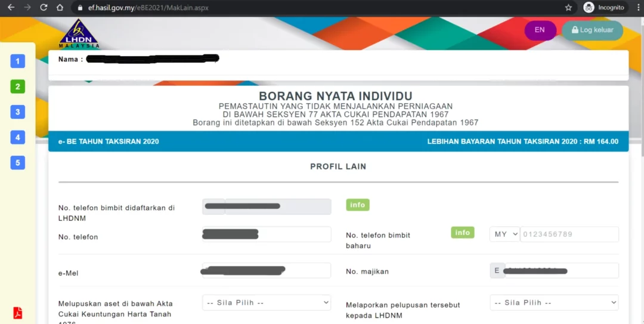Click the site padlock icon in address bar

coord(80,8)
